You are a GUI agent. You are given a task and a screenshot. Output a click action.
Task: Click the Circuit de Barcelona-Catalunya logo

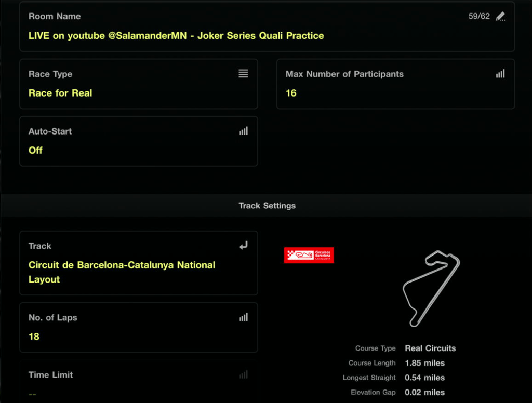(309, 255)
